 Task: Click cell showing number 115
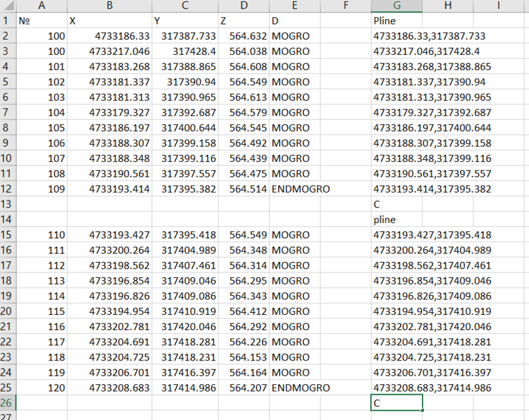click(x=42, y=312)
